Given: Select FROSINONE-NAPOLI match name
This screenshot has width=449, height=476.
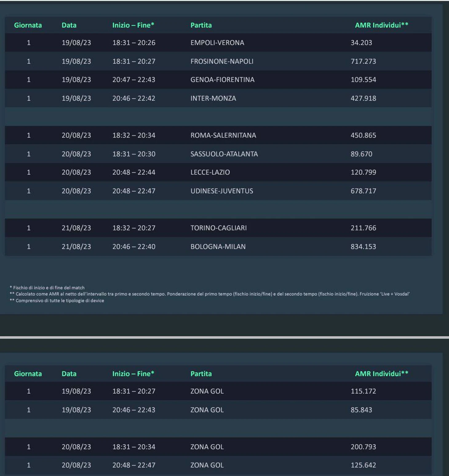Looking at the screenshot, I should (x=222, y=61).
